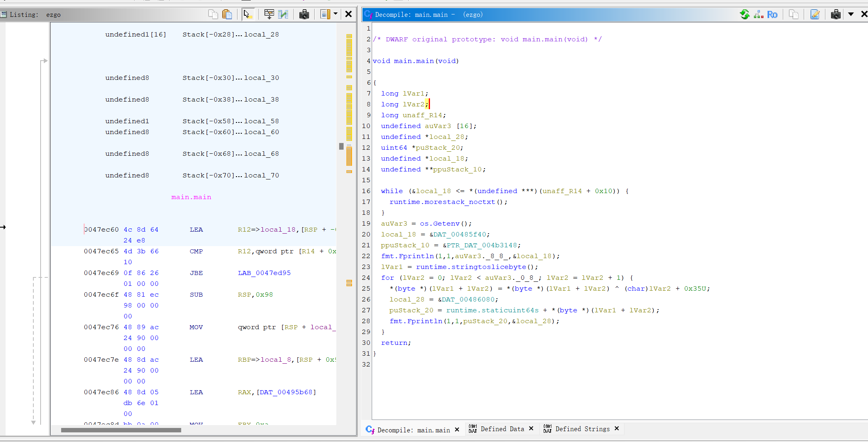The height and width of the screenshot is (442, 868).
Task: Click os.Getenv call in decompiler
Action: [x=440, y=224]
